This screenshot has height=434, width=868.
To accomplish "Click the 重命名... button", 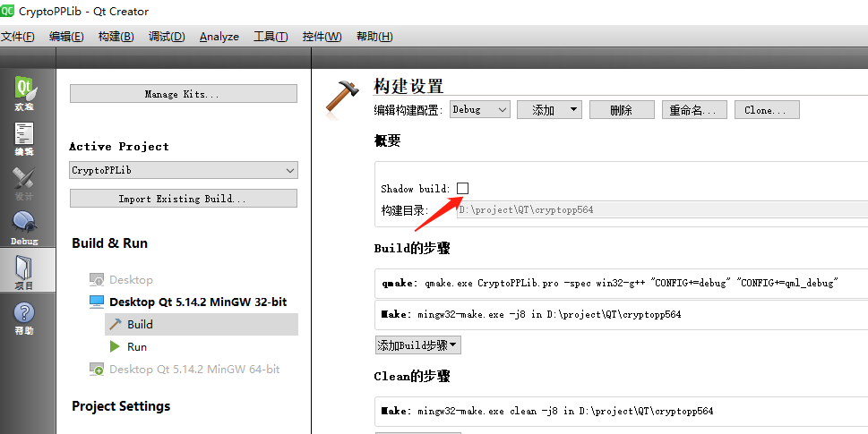I will coord(693,110).
